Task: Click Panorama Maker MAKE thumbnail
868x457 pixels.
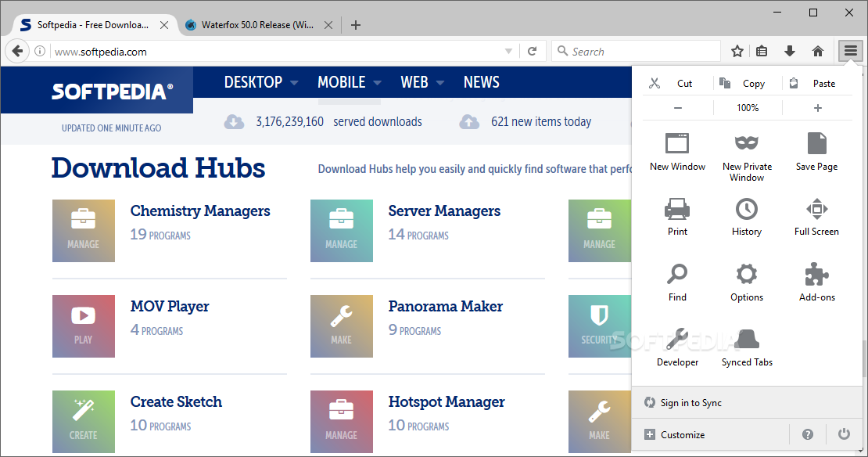Action: [x=342, y=326]
